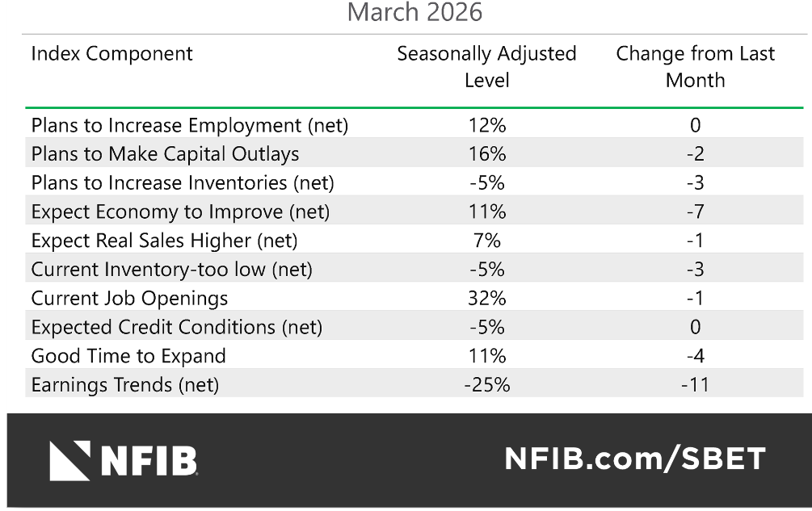Click Expected Credit Conditions label

[177, 327]
